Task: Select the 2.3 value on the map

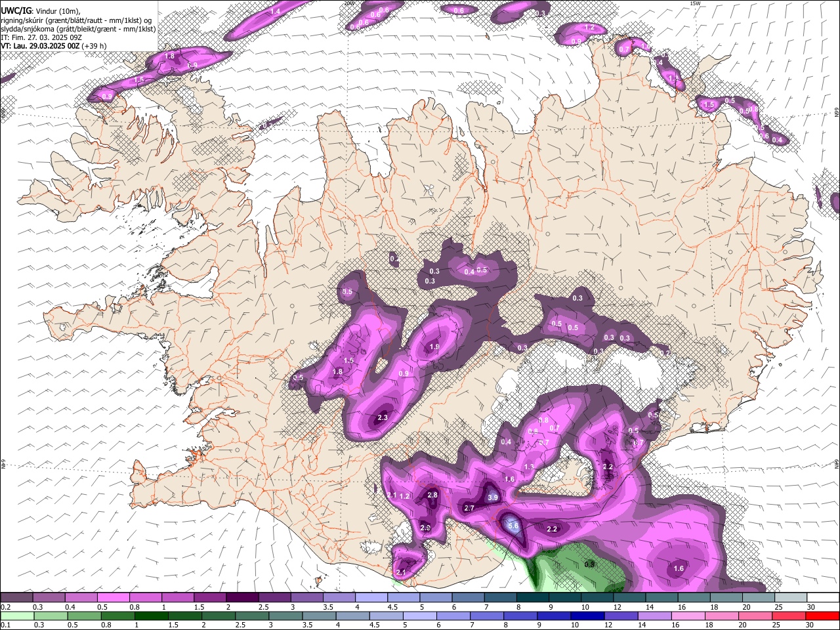Action: point(383,418)
